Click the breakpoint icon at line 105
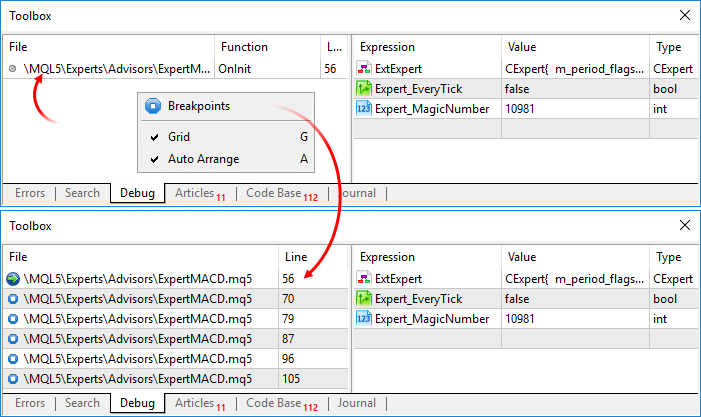Image resolution: width=701 pixels, height=417 pixels. (x=13, y=379)
